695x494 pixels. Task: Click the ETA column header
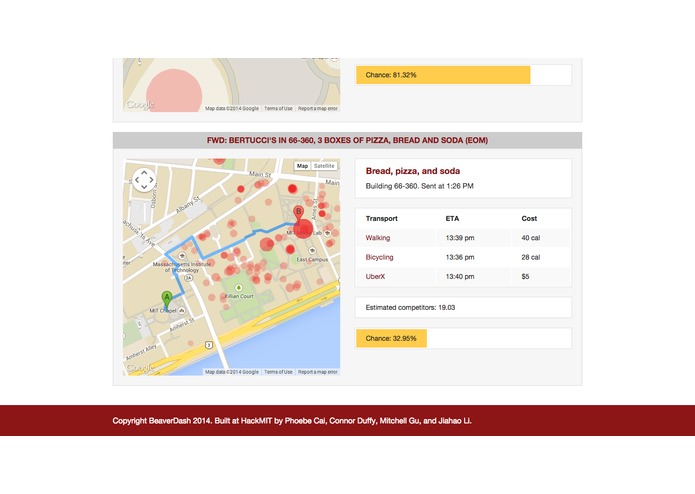[x=452, y=218]
